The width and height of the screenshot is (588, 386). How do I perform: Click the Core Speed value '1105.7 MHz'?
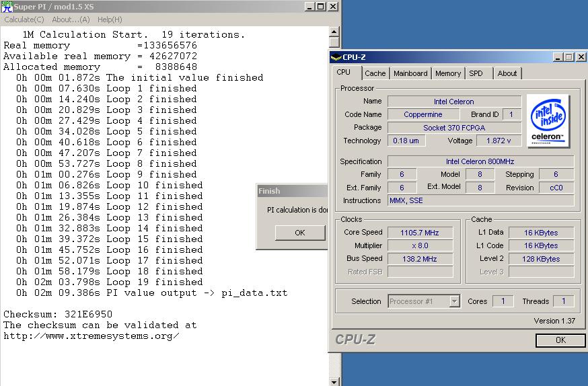tap(420, 233)
